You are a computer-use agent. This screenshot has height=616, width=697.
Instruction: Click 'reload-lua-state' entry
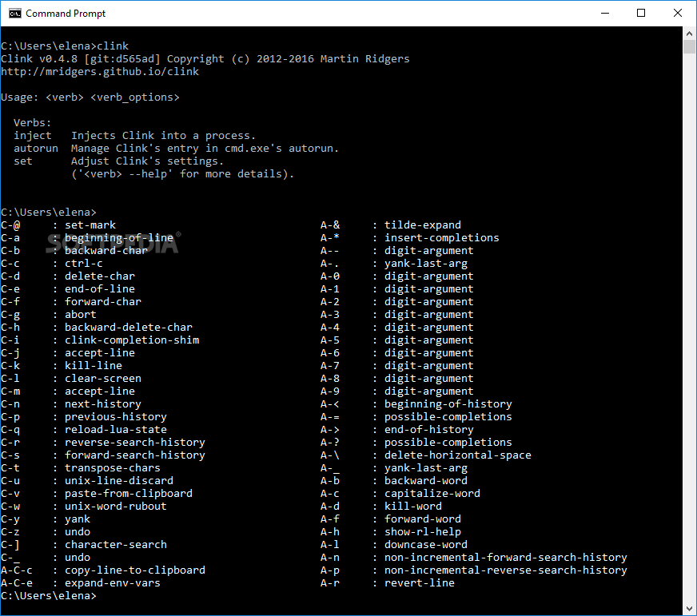click(116, 430)
